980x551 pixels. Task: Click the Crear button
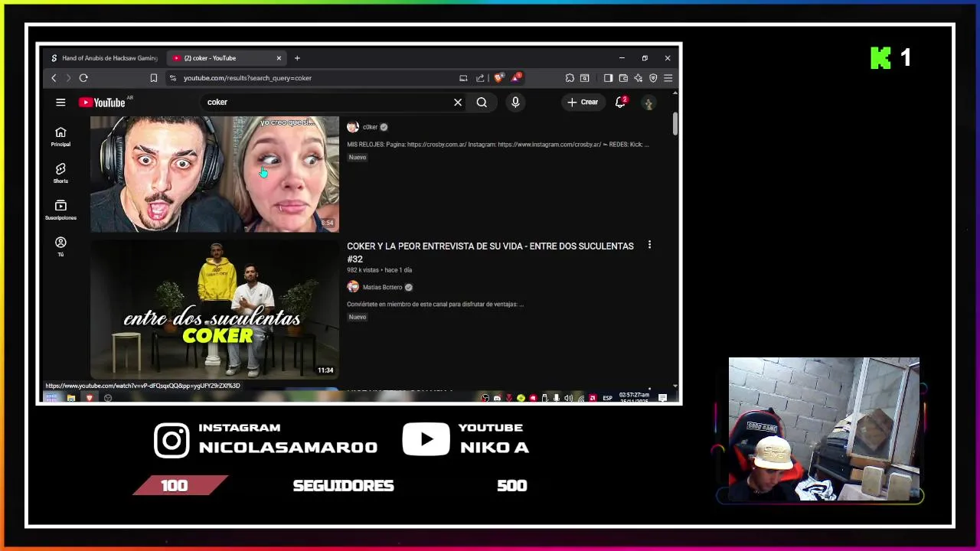click(x=582, y=103)
